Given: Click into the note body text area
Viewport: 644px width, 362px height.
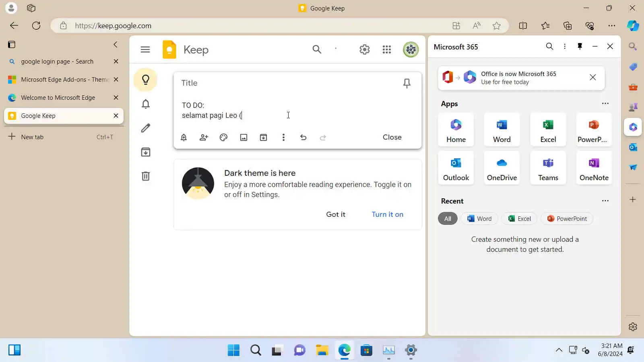Looking at the screenshot, I should coord(297,111).
